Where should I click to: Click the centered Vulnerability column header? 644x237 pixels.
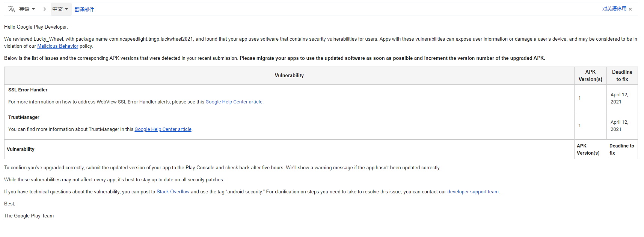pos(289,76)
